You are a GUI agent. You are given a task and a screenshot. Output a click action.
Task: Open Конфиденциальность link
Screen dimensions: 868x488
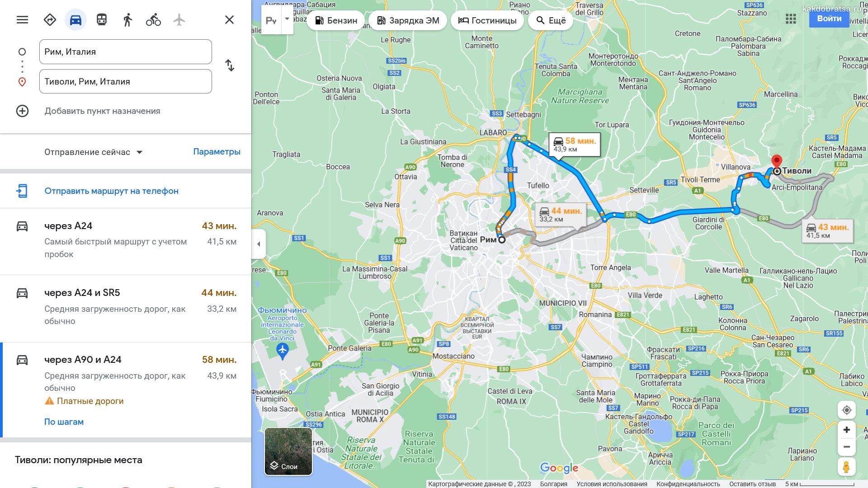point(688,484)
